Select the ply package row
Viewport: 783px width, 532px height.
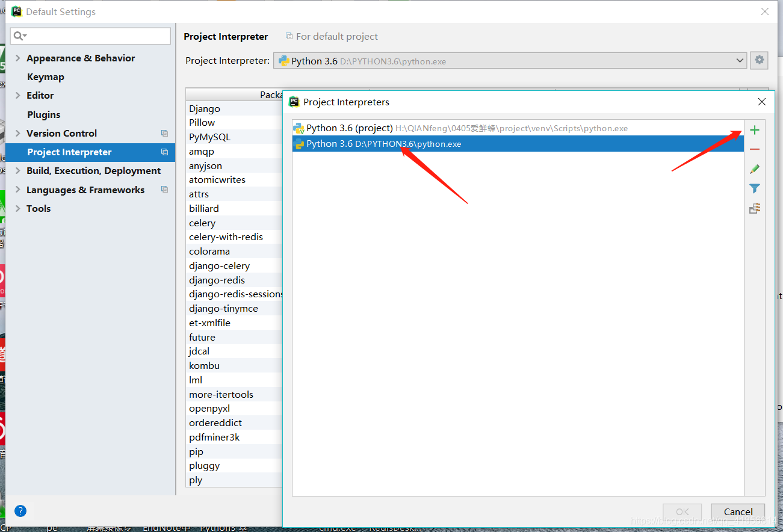pyautogui.click(x=234, y=480)
